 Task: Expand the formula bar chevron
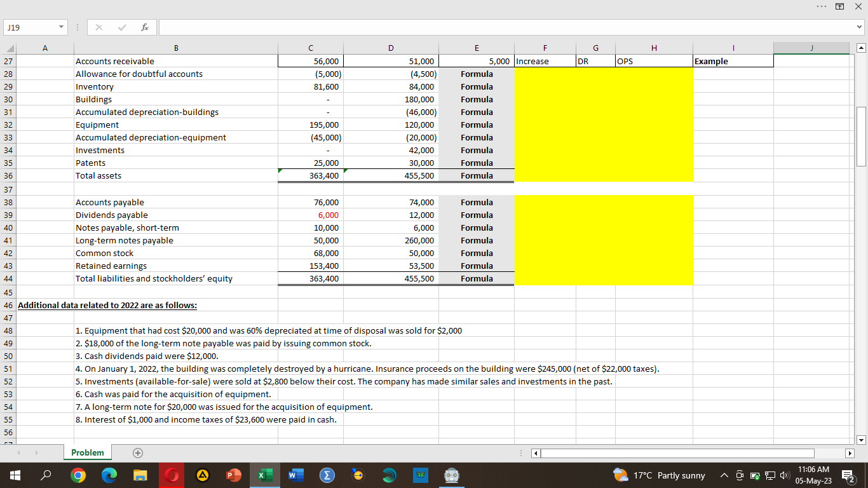point(860,27)
